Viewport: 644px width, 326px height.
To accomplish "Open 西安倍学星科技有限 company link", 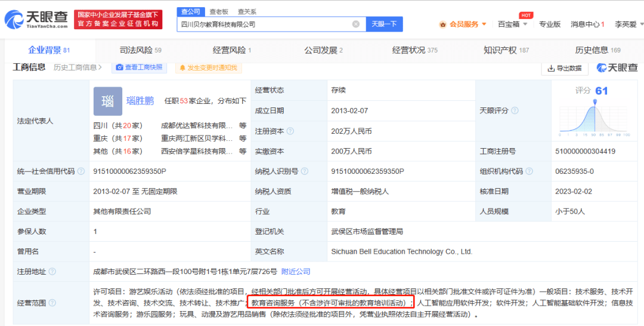I will [x=197, y=151].
